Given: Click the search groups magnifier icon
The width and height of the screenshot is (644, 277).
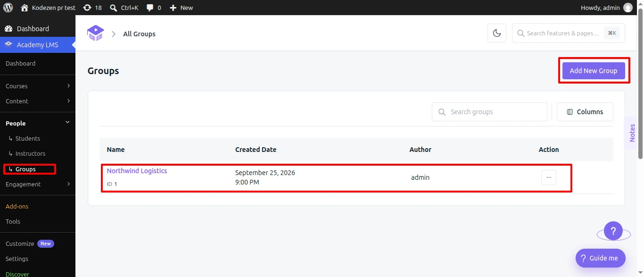Looking at the screenshot, I should pyautogui.click(x=442, y=112).
